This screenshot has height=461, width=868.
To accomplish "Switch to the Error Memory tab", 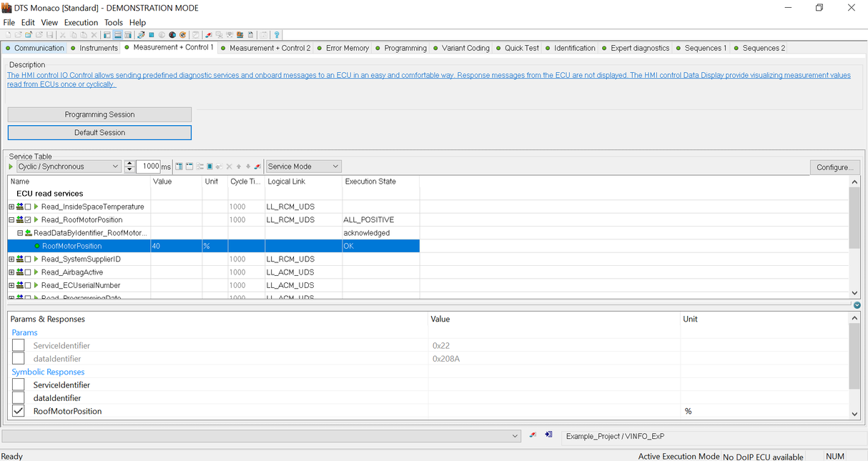I will (347, 48).
